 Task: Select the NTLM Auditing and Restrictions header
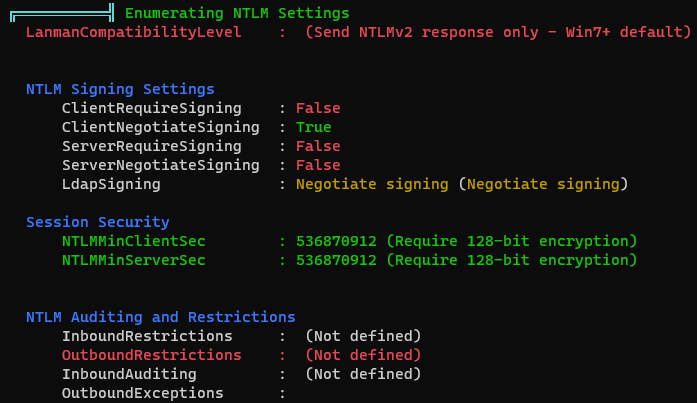(160, 317)
